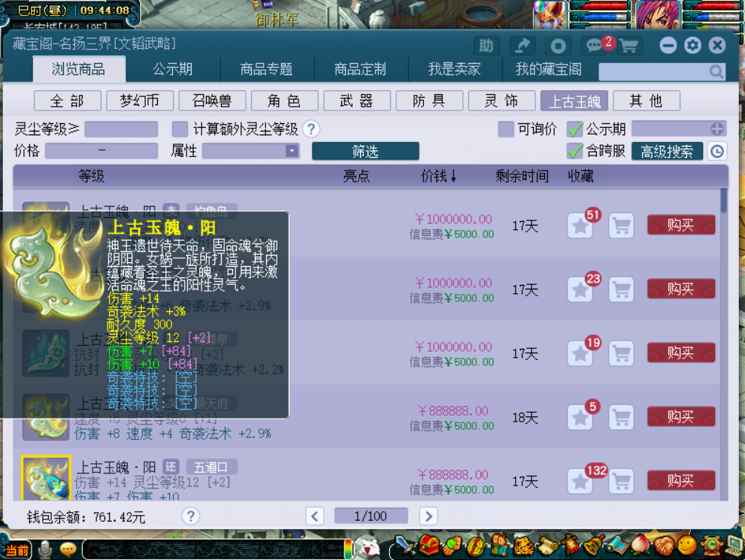The height and width of the screenshot is (560, 745).
Task: Open the shopping cart in the title bar
Action: point(628,45)
